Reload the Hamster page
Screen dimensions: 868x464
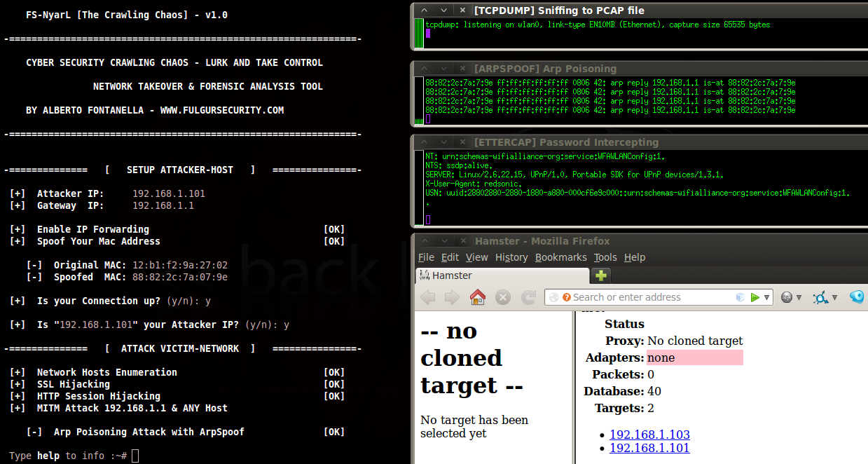528,297
